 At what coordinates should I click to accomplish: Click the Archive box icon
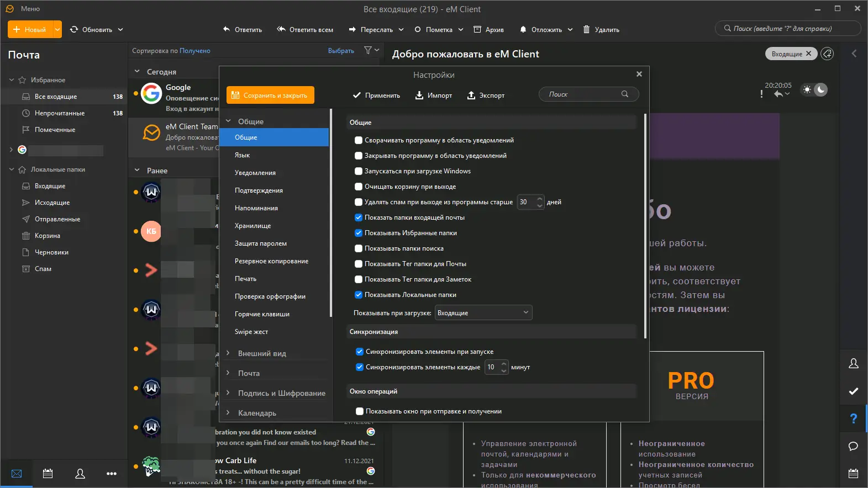click(x=477, y=29)
